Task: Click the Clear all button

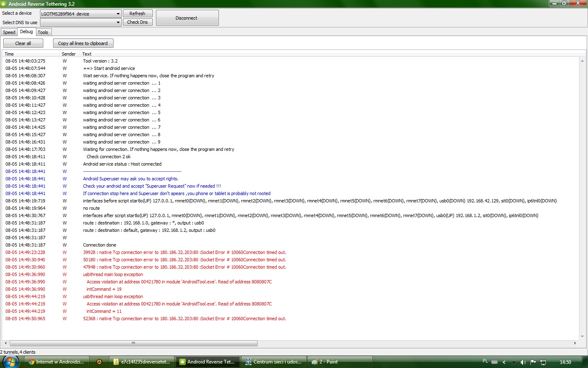Action: tap(23, 43)
